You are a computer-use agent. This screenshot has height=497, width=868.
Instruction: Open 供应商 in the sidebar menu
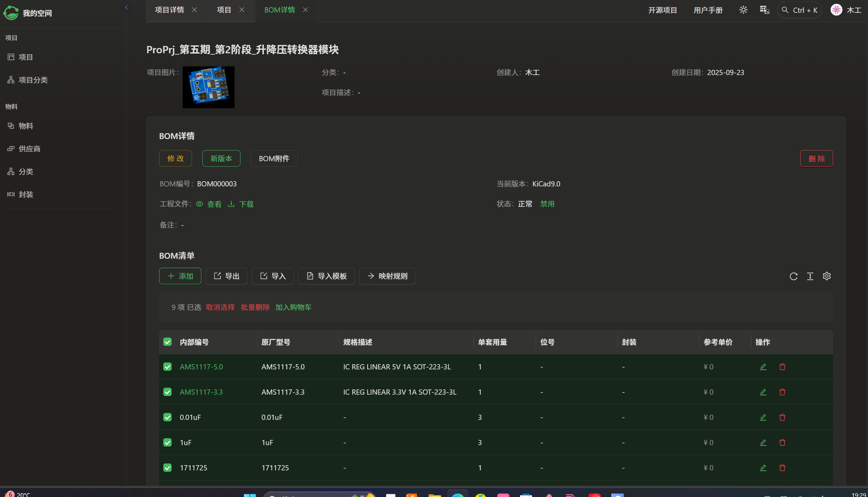(29, 149)
